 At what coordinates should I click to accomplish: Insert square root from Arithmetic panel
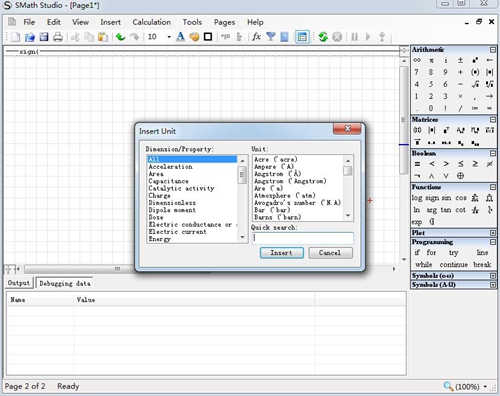[x=475, y=84]
